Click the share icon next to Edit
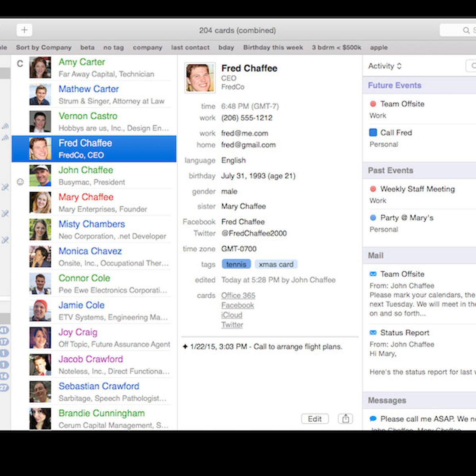This screenshot has width=476, height=476. 345,419
